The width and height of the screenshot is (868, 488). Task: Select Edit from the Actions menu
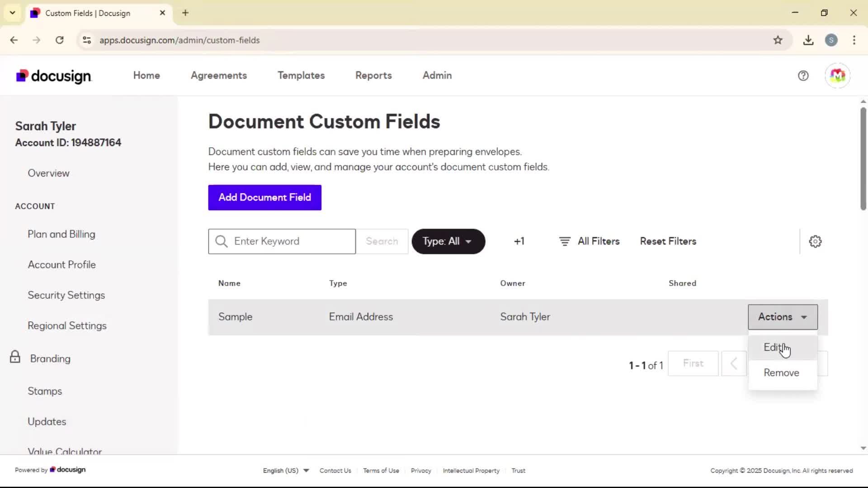click(x=783, y=347)
